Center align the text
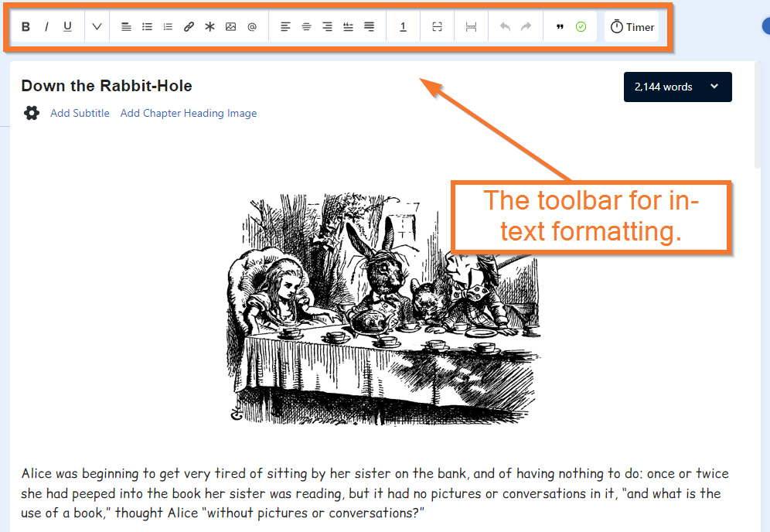Viewport: 770px width, 532px height. point(306,27)
